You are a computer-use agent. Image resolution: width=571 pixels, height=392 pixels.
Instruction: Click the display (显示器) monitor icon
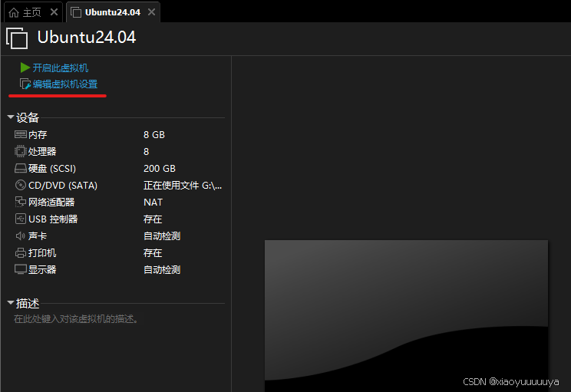(21, 269)
